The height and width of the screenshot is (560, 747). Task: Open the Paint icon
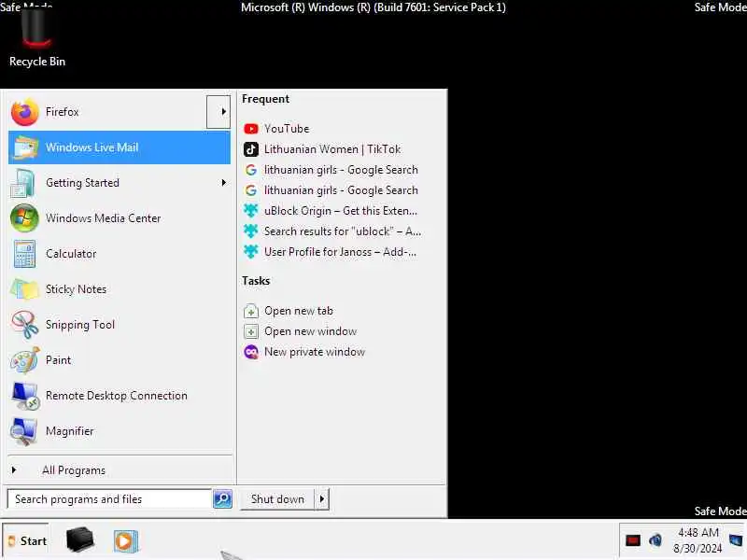[25, 360]
